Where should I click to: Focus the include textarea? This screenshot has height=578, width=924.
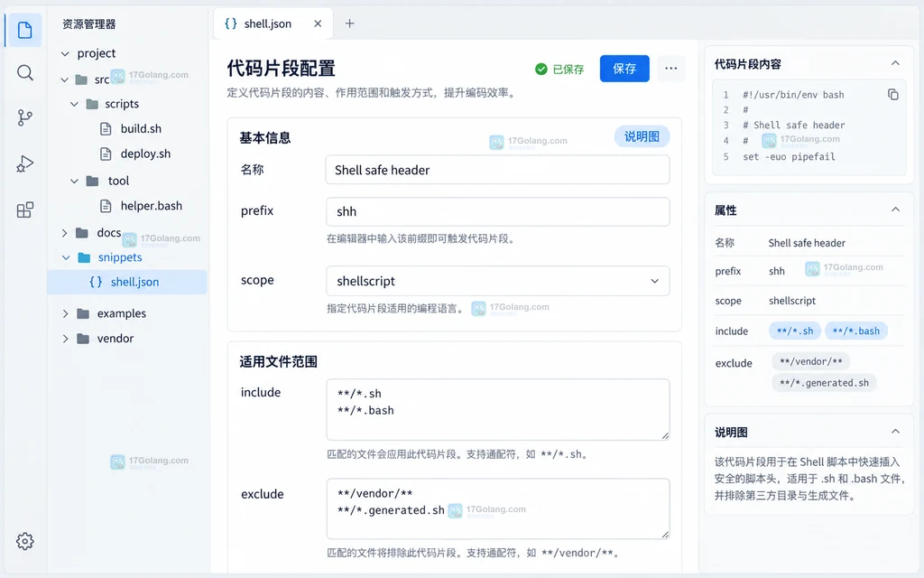point(497,409)
